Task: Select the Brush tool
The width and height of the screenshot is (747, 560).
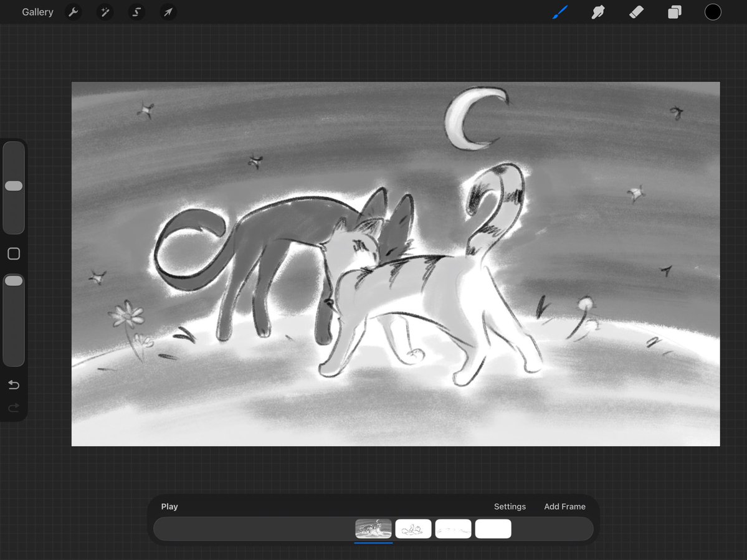Action: [559, 12]
